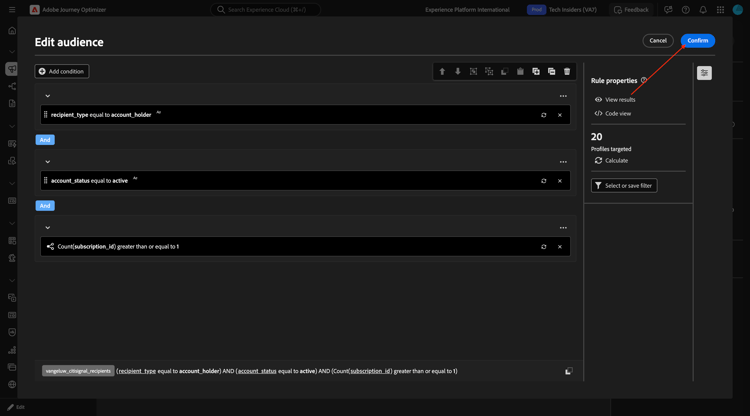Screen dimensions: 750x416
Task: Remove the Count(subscription_id) condition with X
Action: (x=560, y=247)
